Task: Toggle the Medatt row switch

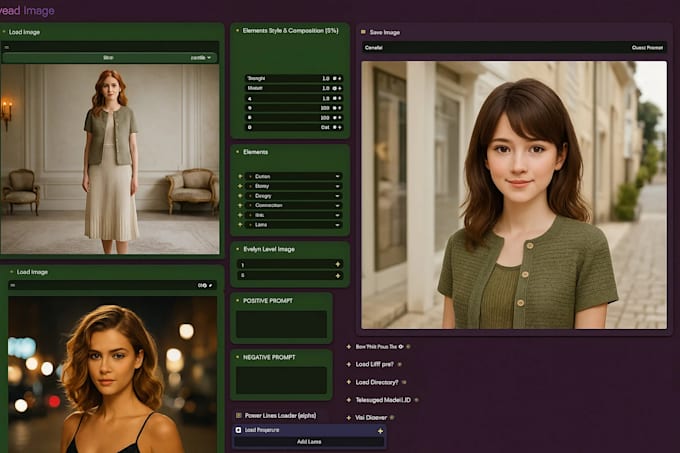Action: click(x=335, y=88)
